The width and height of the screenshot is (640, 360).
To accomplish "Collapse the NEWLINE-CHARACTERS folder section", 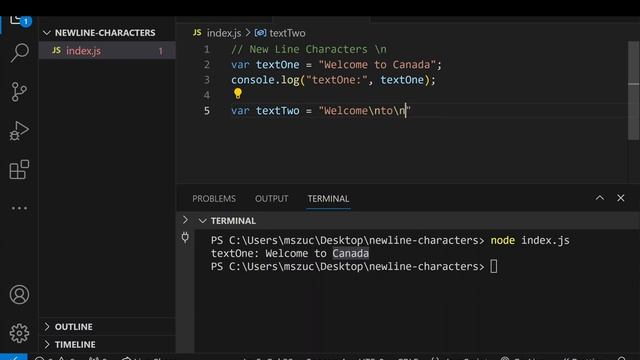I will 47,33.
